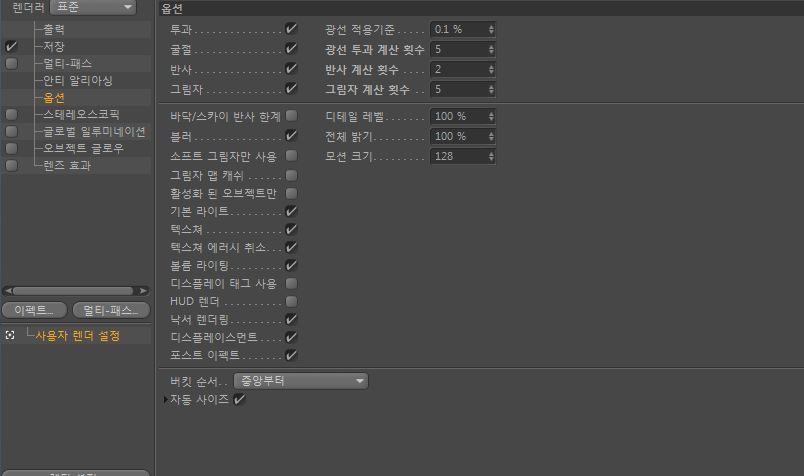Enable the 바닥/스카이 반사 한계 checkbox
The height and width of the screenshot is (476, 804).
291,116
